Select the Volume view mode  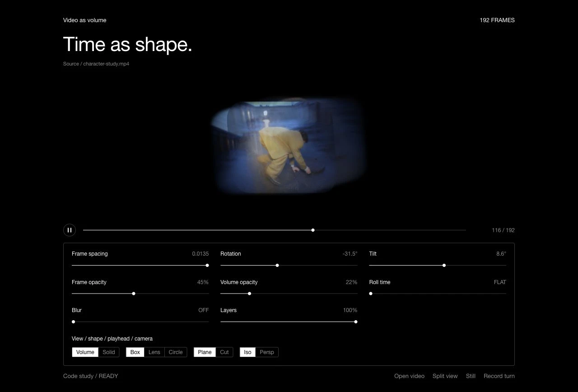coord(85,352)
